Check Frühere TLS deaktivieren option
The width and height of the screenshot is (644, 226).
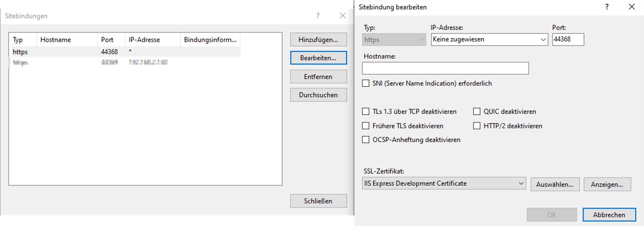pyautogui.click(x=366, y=126)
